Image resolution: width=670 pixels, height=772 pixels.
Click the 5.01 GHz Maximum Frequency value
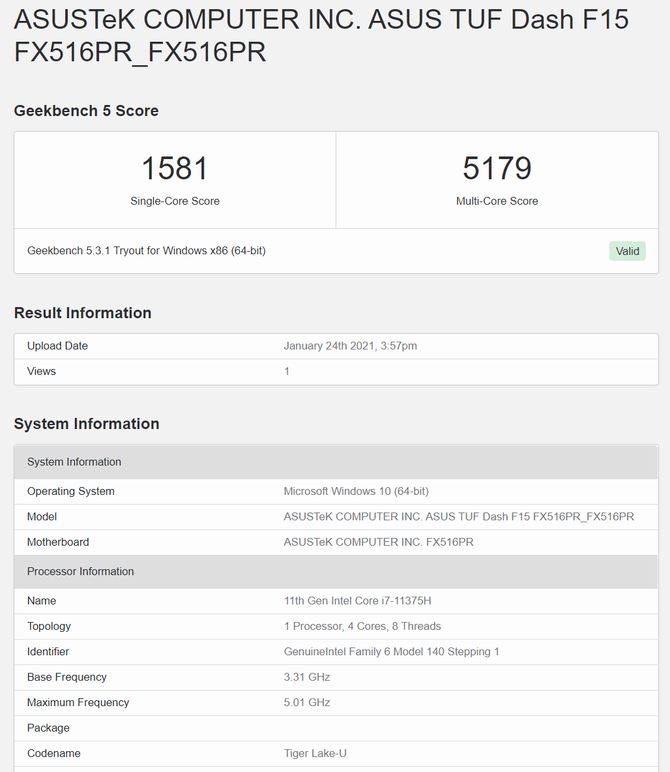click(x=306, y=702)
